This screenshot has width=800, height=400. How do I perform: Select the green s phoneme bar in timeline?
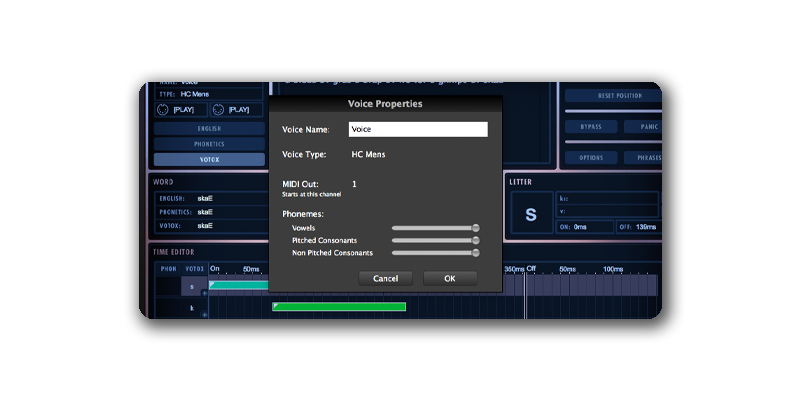pos(239,286)
